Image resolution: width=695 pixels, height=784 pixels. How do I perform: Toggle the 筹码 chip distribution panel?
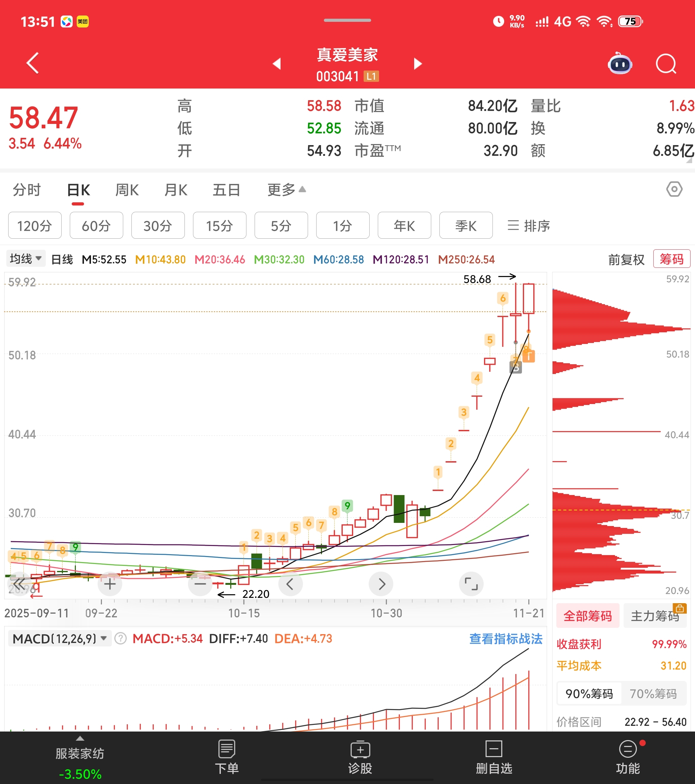point(671,259)
